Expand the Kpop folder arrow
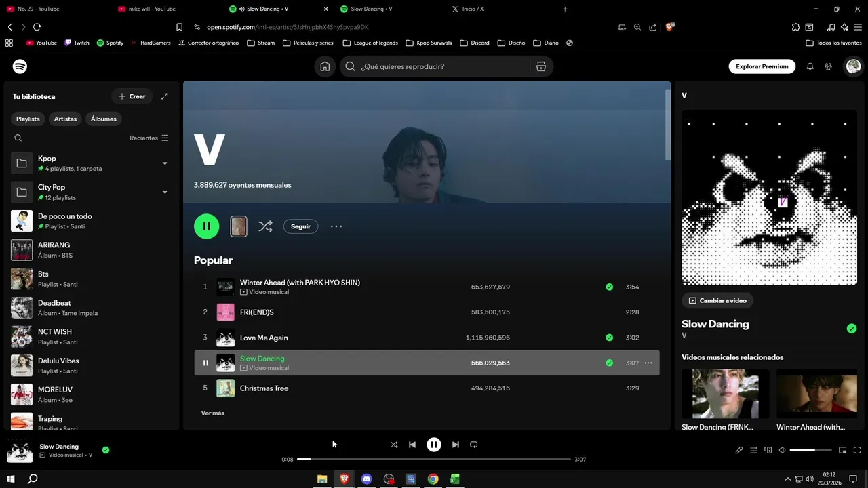Viewport: 868px width, 488px height. coord(165,163)
